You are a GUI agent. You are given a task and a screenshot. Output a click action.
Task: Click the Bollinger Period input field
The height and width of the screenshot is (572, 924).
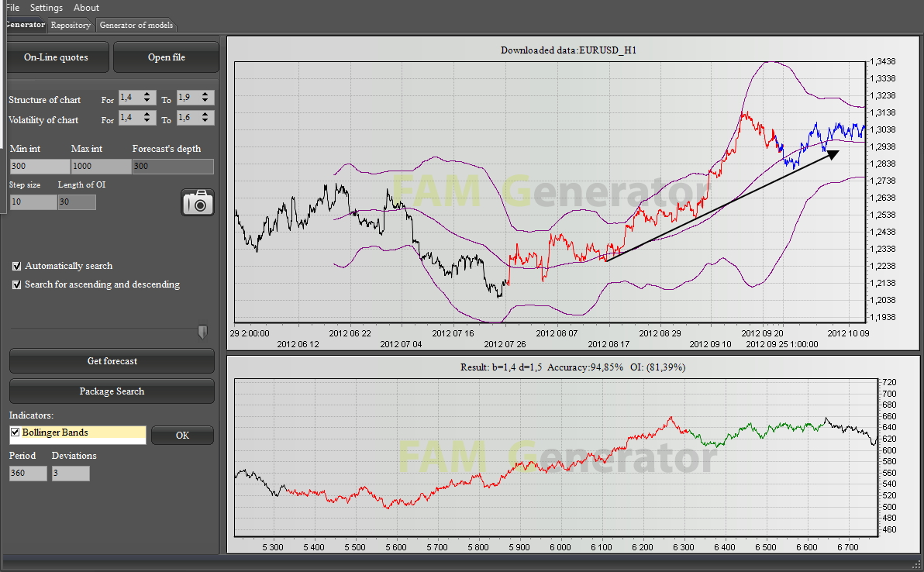pyautogui.click(x=28, y=474)
